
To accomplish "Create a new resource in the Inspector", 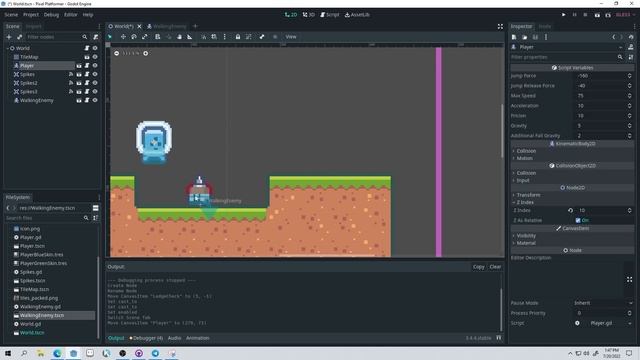I will pyautogui.click(x=514, y=37).
